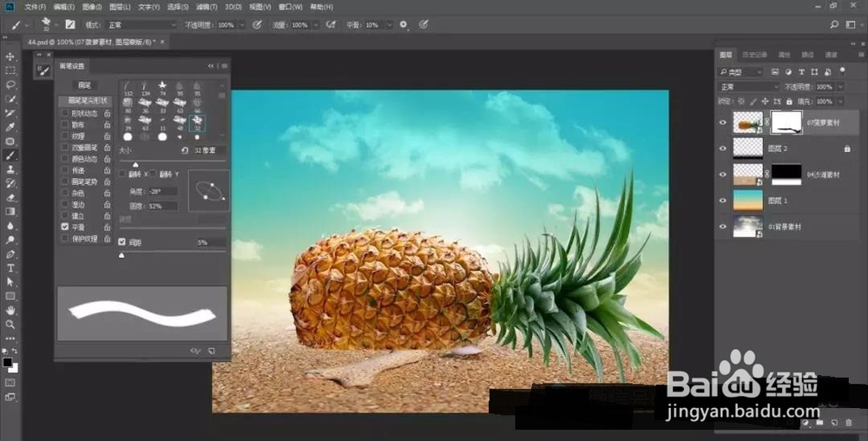
Task: Open the 流量 flow dropdown arrow
Action: pyautogui.click(x=316, y=25)
